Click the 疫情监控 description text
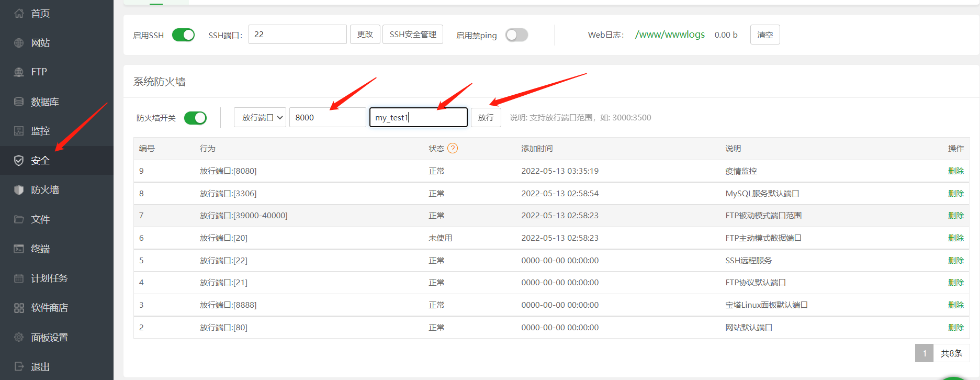This screenshot has height=380, width=980. click(x=741, y=171)
